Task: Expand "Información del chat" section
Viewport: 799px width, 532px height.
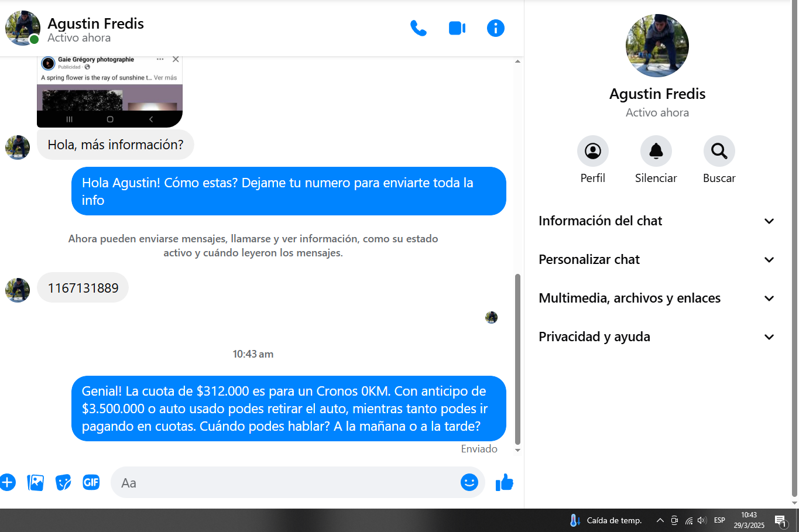Action: click(657, 221)
